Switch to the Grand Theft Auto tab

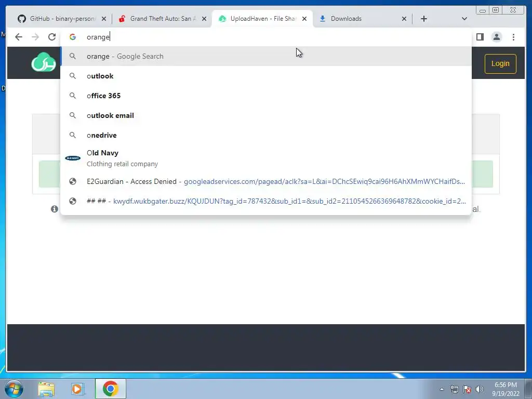point(162,19)
